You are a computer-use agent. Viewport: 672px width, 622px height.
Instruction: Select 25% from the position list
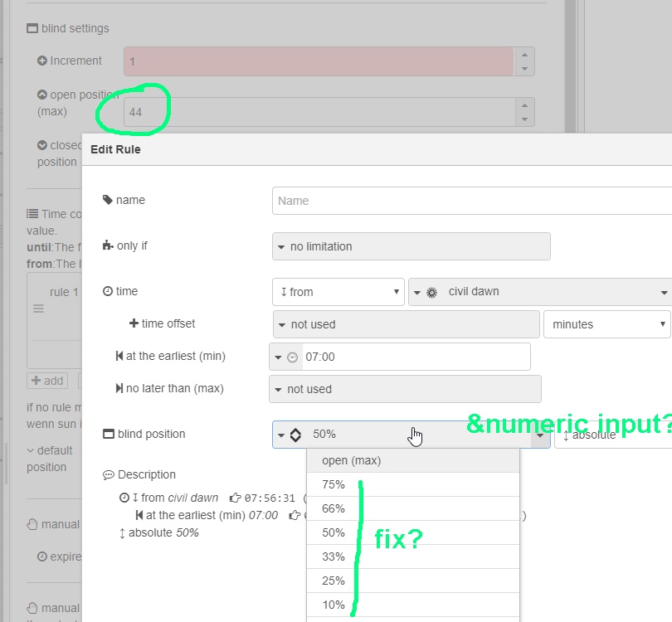click(413, 581)
